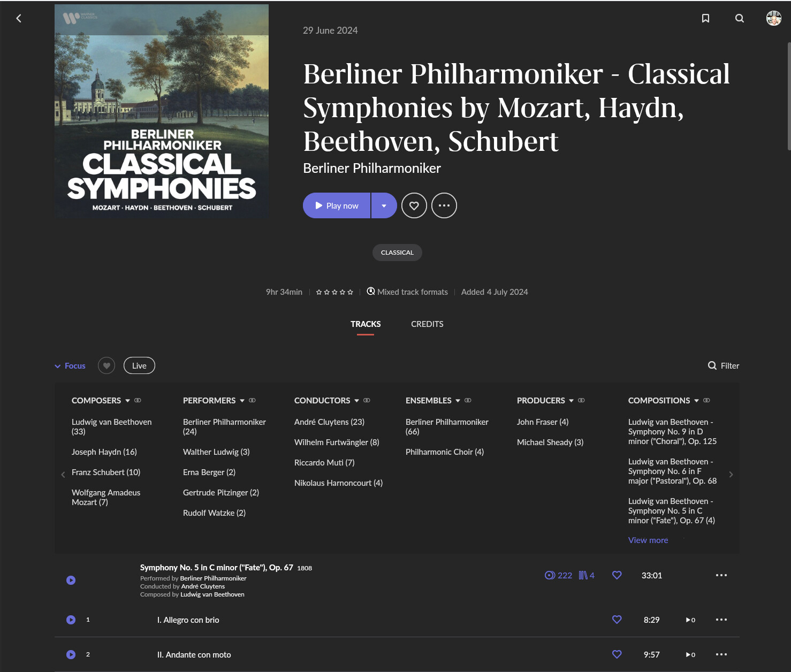The width and height of the screenshot is (791, 672).
Task: Expand the Composers dropdown
Action: point(127,401)
